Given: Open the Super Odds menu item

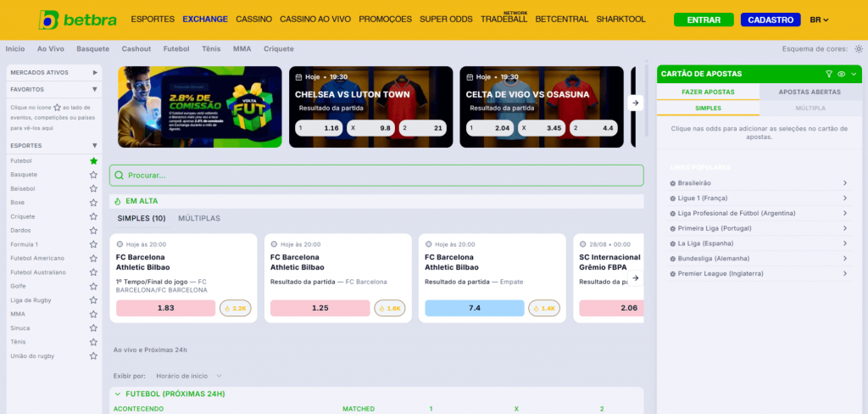Looking at the screenshot, I should [x=446, y=20].
